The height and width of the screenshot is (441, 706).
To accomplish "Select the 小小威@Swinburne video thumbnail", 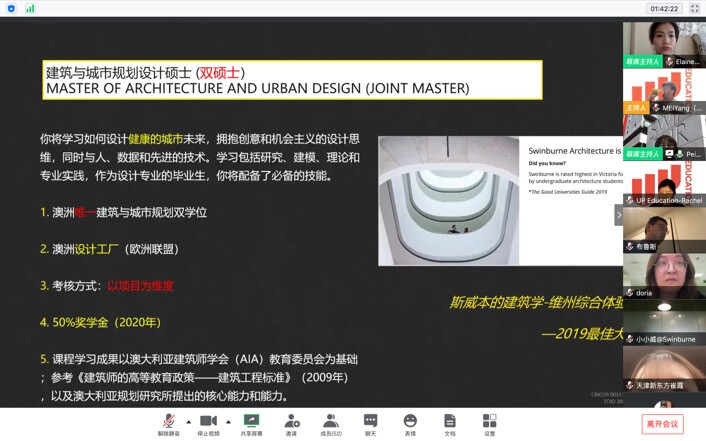I will 664,323.
